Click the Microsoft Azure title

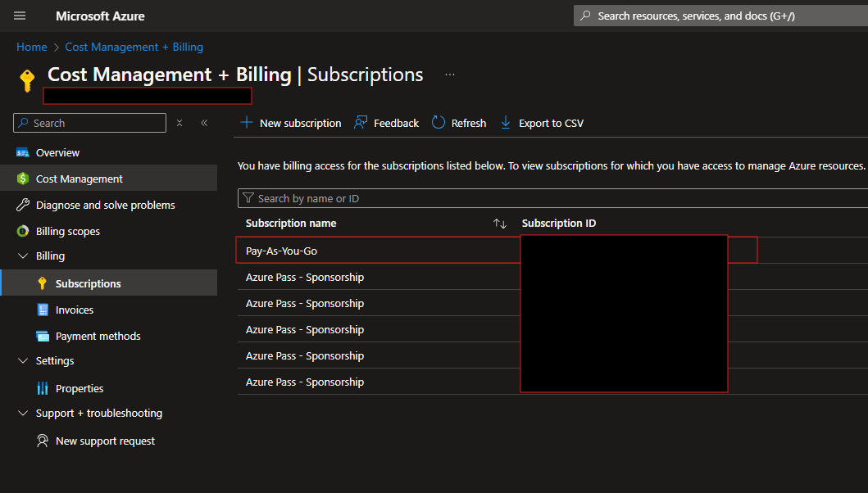point(100,16)
